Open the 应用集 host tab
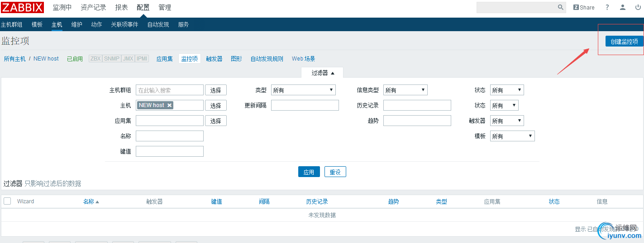 point(165,59)
